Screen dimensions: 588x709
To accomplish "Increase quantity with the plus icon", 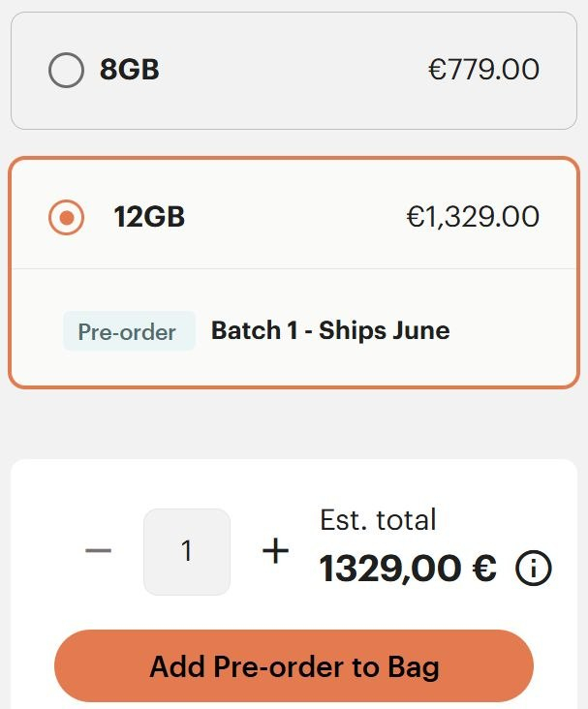I will point(276,551).
